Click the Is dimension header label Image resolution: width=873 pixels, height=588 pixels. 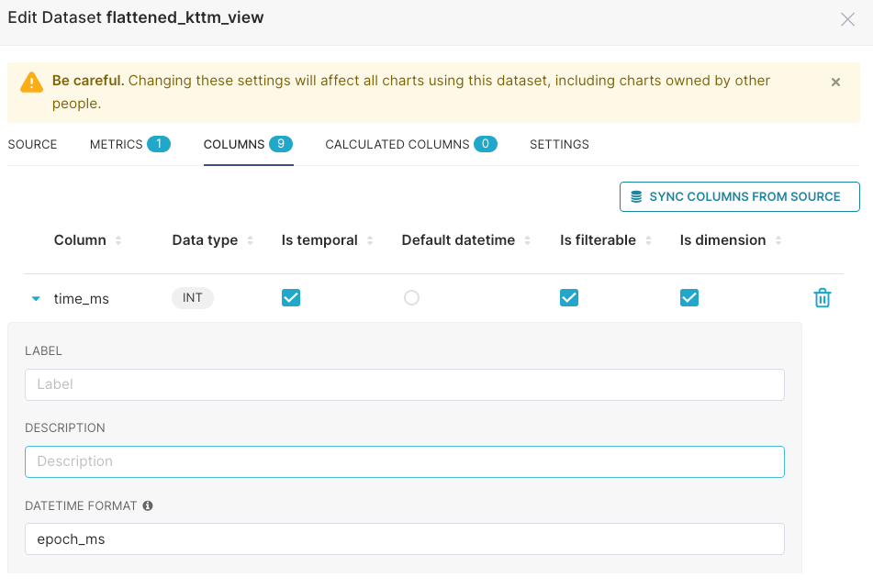point(722,240)
